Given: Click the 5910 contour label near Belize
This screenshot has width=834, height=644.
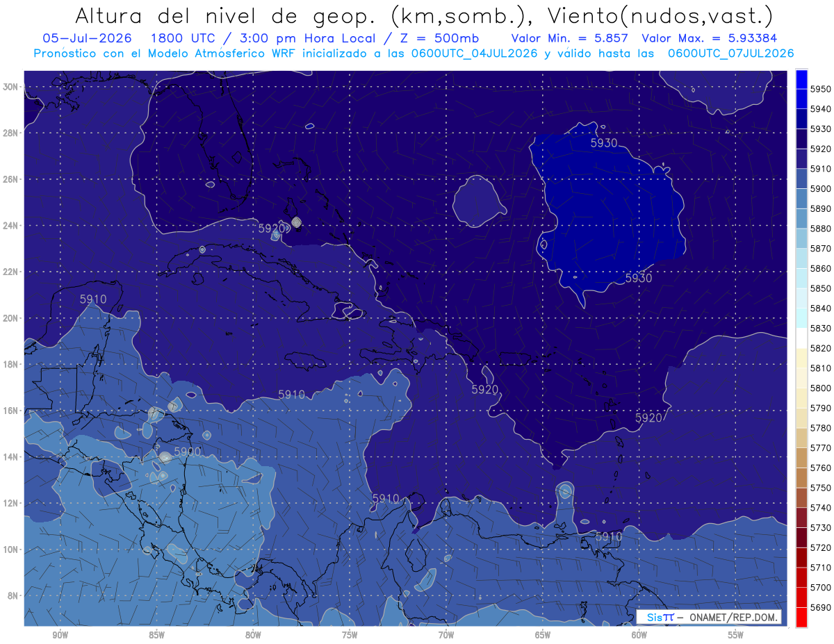Looking at the screenshot, I should pos(93,299).
